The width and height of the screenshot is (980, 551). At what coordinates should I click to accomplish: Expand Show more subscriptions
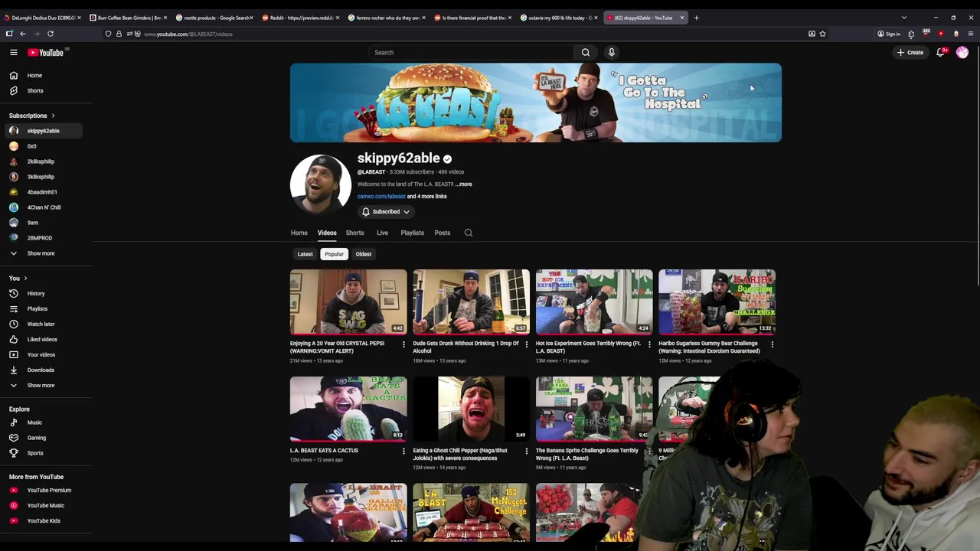(x=42, y=253)
